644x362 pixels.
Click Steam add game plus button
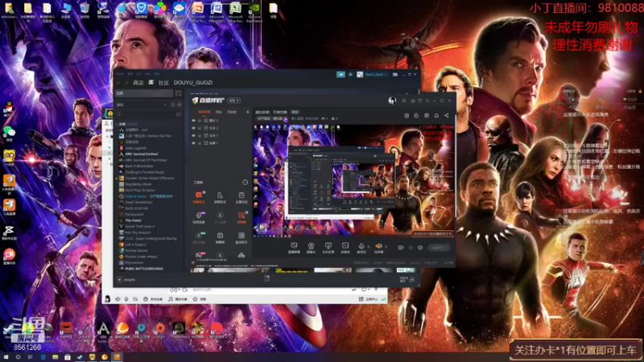tap(119, 280)
